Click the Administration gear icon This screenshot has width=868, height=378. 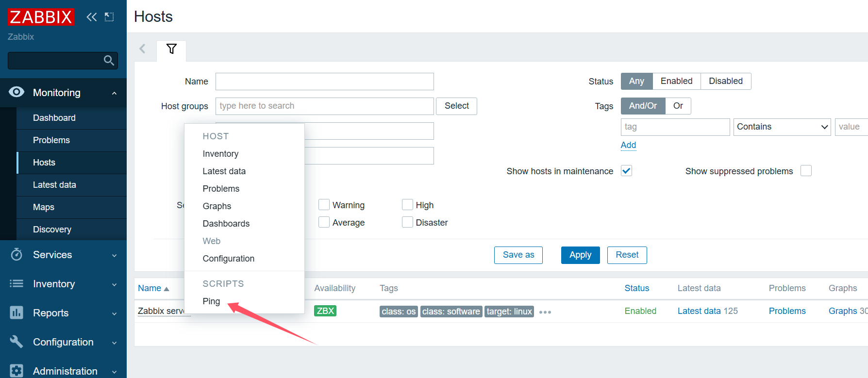tap(17, 371)
